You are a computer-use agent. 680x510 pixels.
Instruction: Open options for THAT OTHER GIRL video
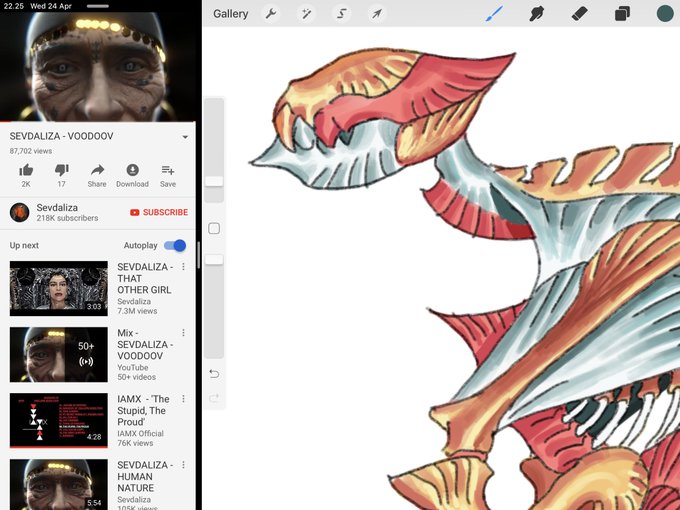tap(183, 267)
